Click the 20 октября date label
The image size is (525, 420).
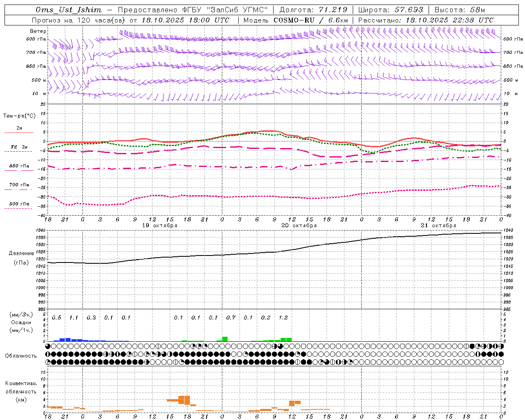[x=299, y=226]
